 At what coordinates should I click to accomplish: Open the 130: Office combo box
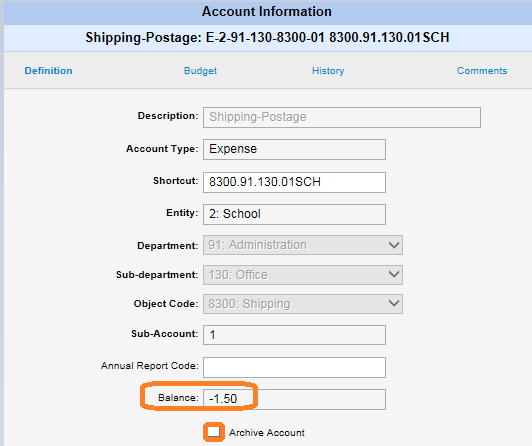coord(303,275)
